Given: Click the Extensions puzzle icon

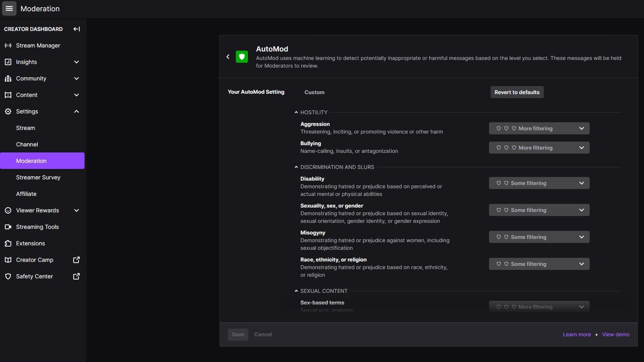Looking at the screenshot, I should (x=8, y=243).
